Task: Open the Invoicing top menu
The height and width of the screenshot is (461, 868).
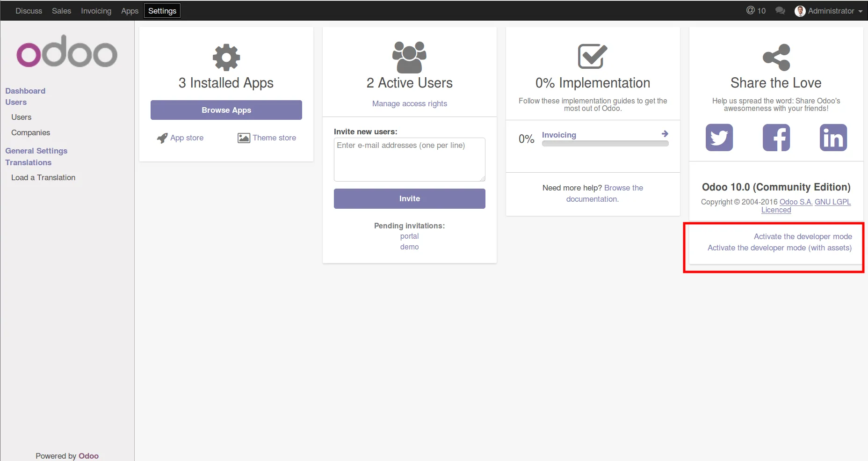Action: (96, 11)
